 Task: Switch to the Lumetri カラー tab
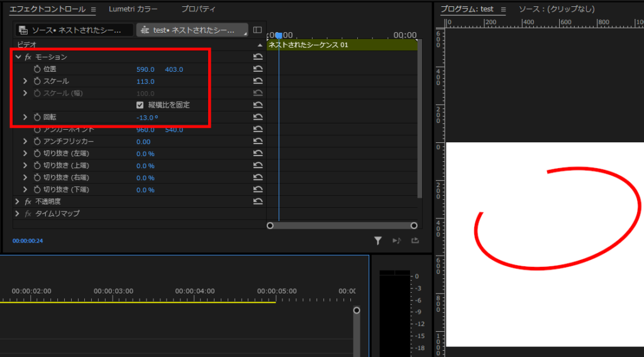(133, 9)
